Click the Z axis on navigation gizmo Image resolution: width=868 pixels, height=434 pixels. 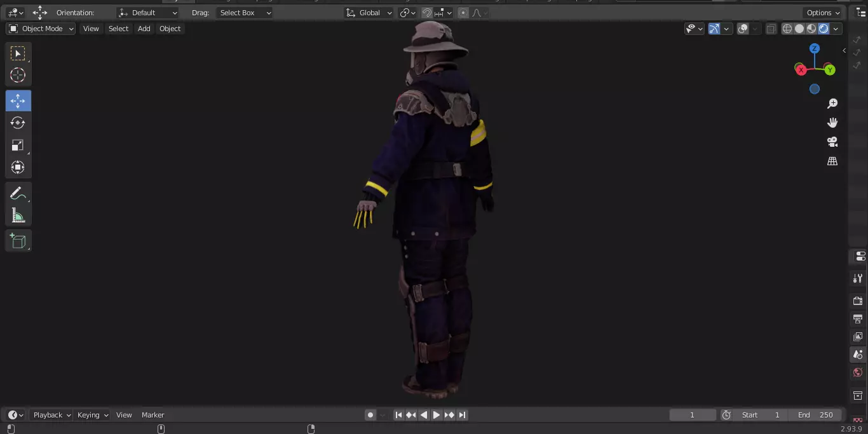[x=815, y=49]
